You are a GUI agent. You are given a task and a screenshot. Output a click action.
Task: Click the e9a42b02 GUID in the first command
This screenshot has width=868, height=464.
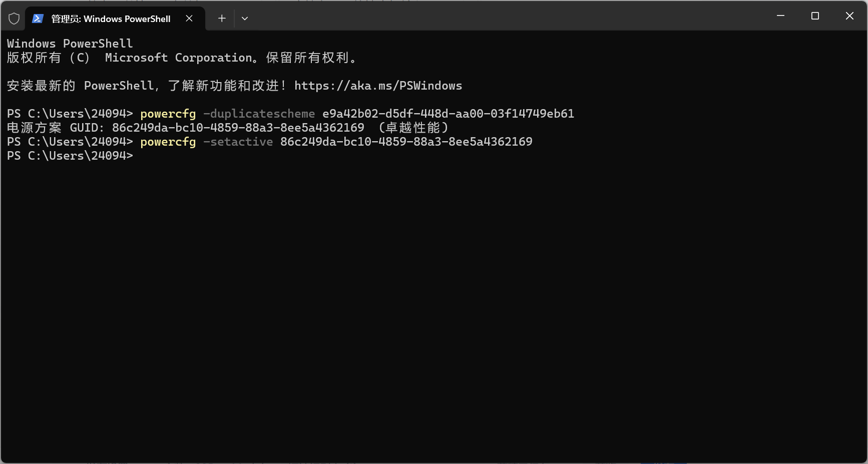448,114
